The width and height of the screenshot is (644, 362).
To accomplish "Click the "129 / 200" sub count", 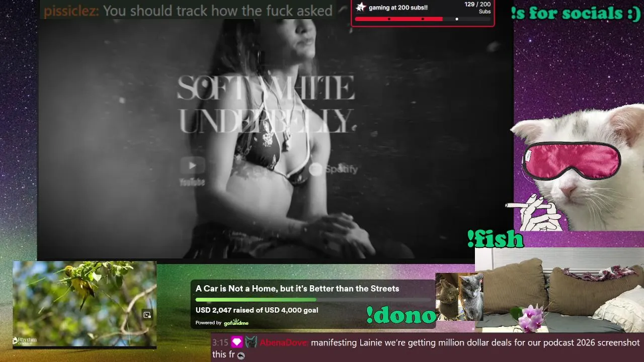I will (477, 5).
